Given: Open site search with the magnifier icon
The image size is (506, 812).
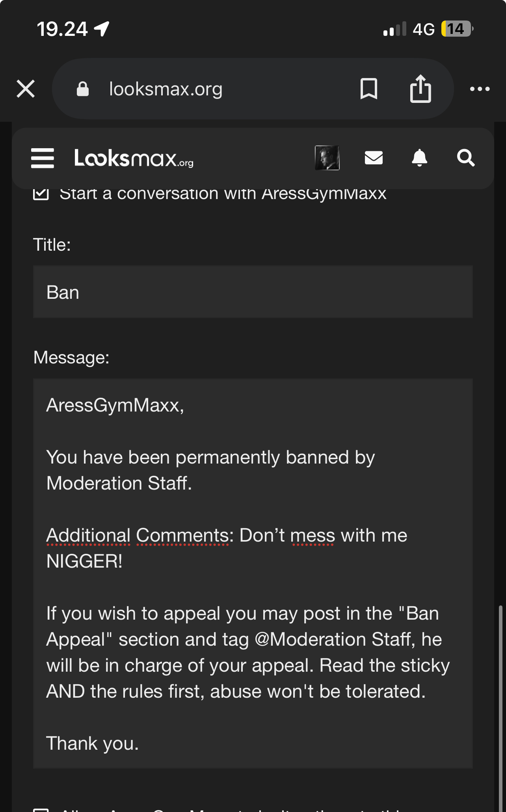Looking at the screenshot, I should click(465, 158).
